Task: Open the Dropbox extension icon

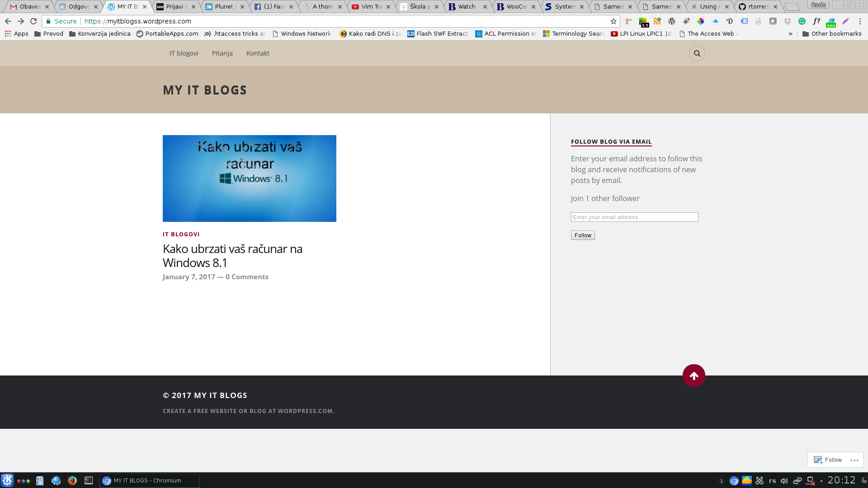Action: click(787, 21)
